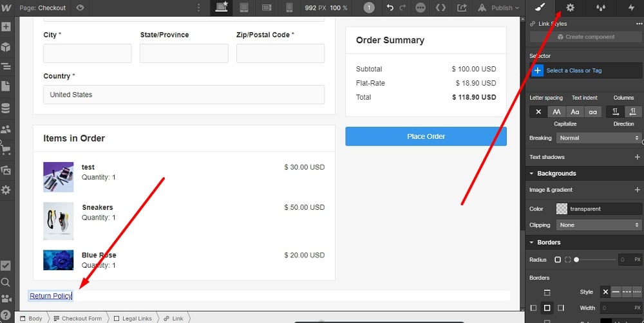Image resolution: width=644 pixels, height=323 pixels.
Task: Click the share project icon
Action: tap(462, 7)
